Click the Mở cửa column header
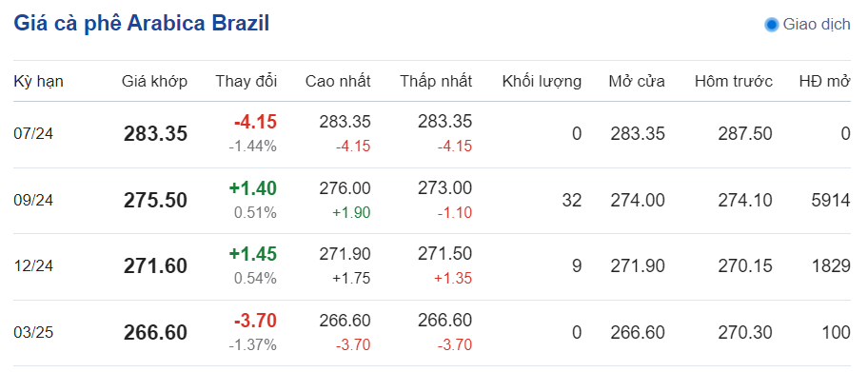868x372 pixels. [637, 82]
